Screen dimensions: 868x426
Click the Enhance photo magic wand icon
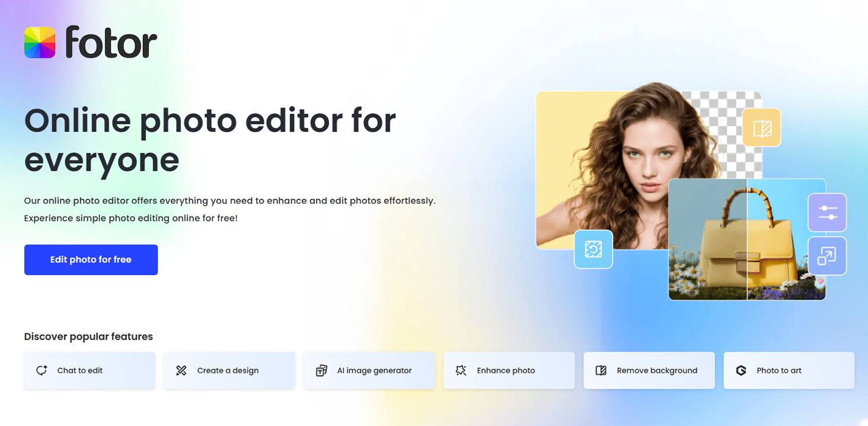[x=461, y=370]
